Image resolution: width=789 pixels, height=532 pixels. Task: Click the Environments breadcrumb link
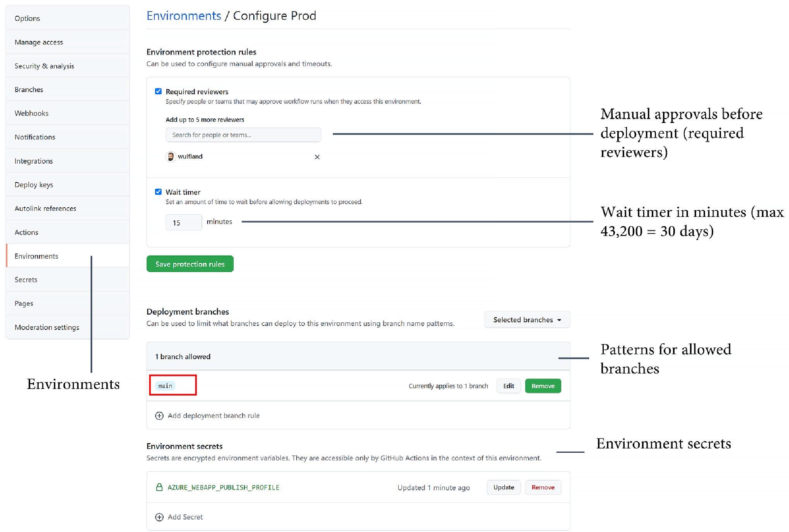(x=184, y=15)
